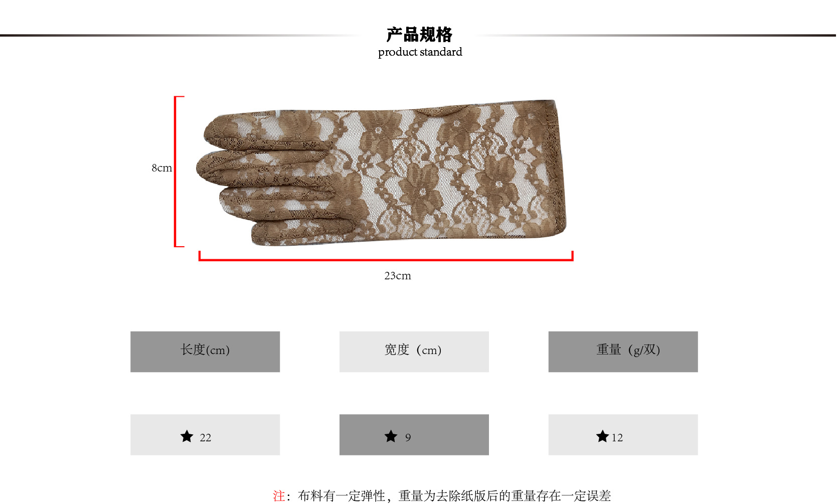
Task: Click the star icon beside 9
Action: click(391, 436)
